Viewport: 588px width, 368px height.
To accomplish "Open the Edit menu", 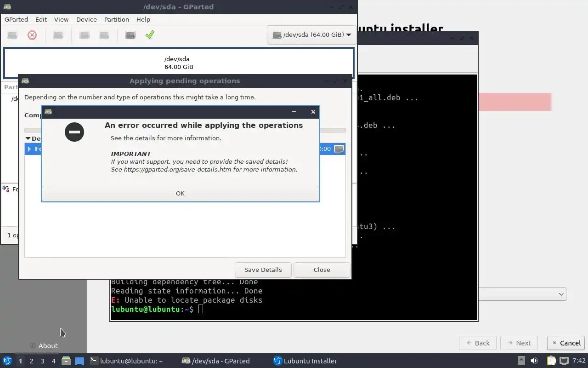I will pyautogui.click(x=41, y=19).
